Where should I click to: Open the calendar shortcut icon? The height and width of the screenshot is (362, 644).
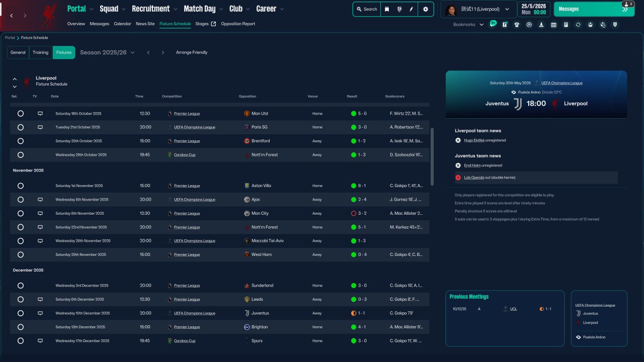[553, 25]
